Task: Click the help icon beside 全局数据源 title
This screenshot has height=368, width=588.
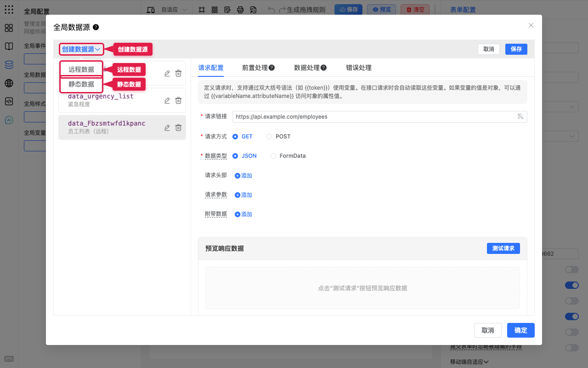Action: (96, 27)
